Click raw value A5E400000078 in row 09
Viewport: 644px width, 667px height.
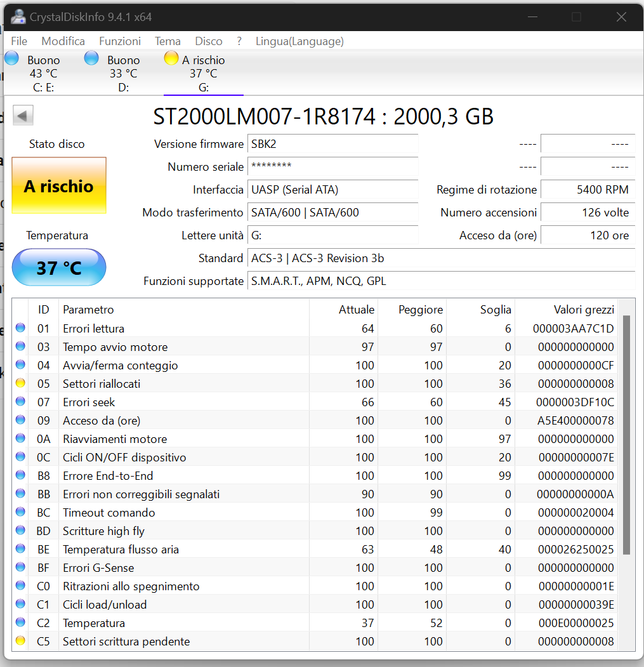click(575, 421)
